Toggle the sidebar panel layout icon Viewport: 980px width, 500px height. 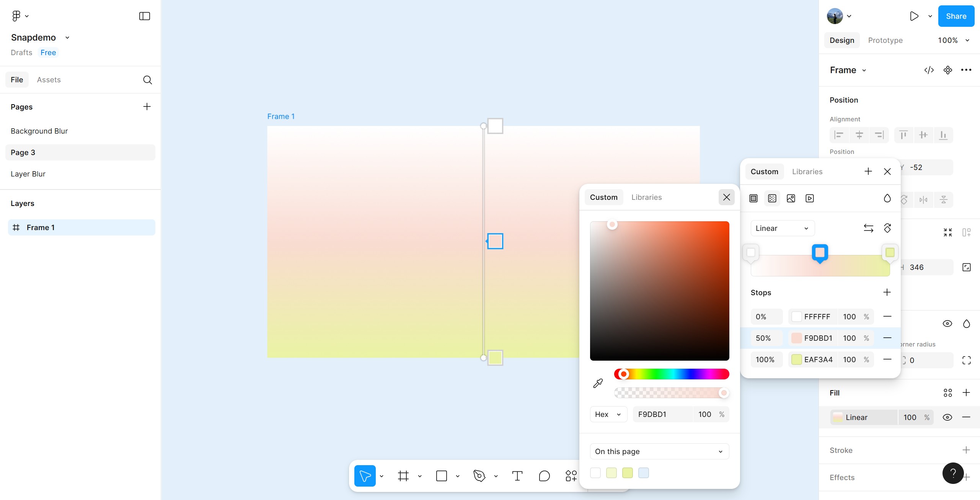point(144,16)
